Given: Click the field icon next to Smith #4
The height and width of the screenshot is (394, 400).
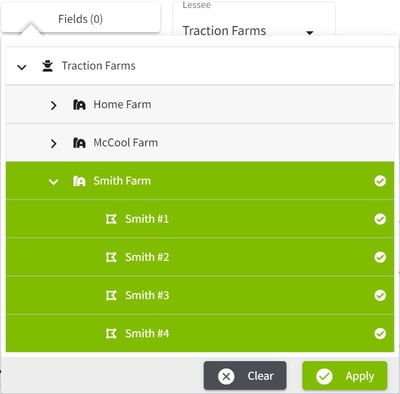Looking at the screenshot, I should pos(111,333).
